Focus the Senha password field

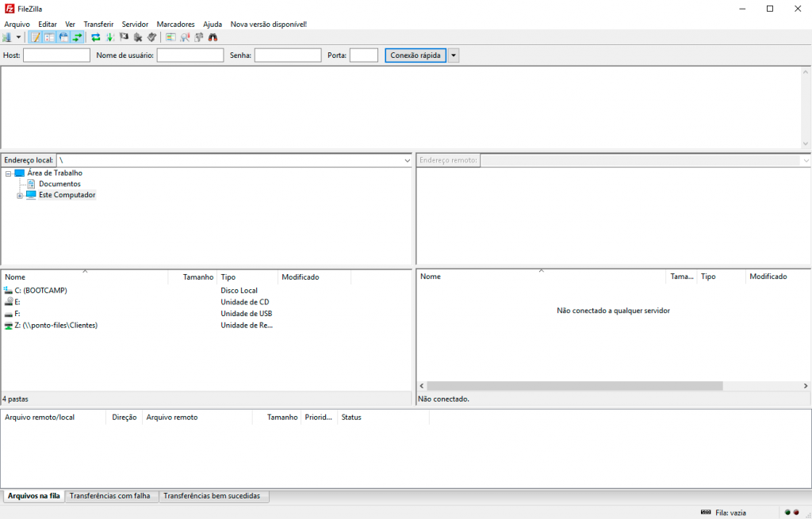coord(288,55)
